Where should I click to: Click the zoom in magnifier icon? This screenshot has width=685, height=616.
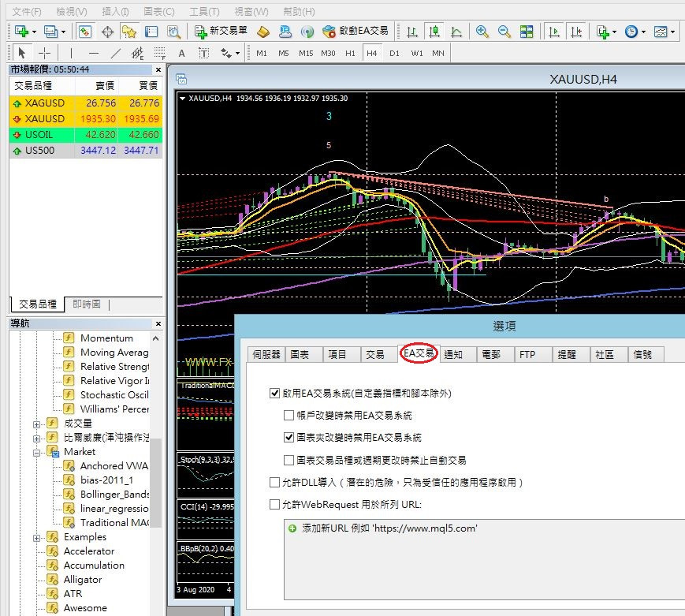click(x=482, y=32)
